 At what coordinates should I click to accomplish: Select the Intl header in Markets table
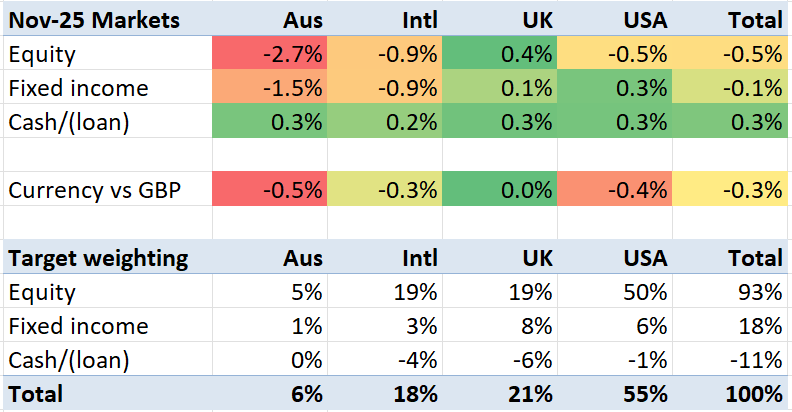pos(385,20)
